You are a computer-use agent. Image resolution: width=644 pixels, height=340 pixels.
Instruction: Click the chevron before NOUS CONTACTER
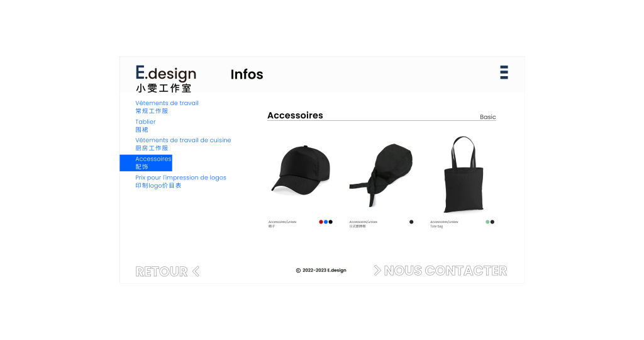(377, 271)
